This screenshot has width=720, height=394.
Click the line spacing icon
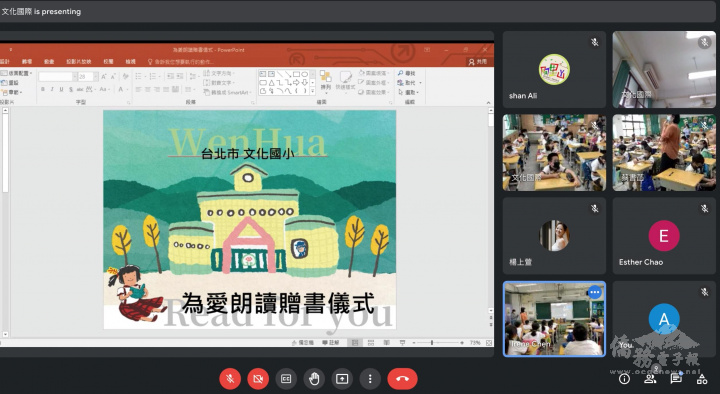194,77
